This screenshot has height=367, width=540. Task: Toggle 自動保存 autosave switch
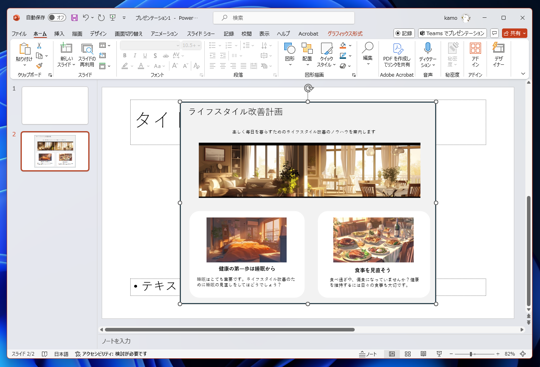(x=57, y=18)
